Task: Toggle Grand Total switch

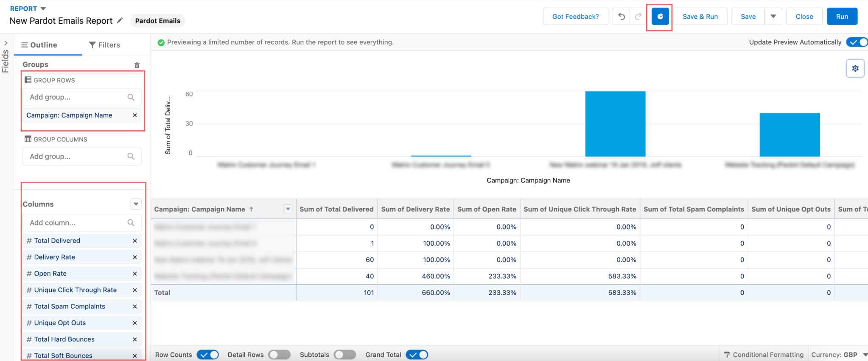Action: [417, 355]
